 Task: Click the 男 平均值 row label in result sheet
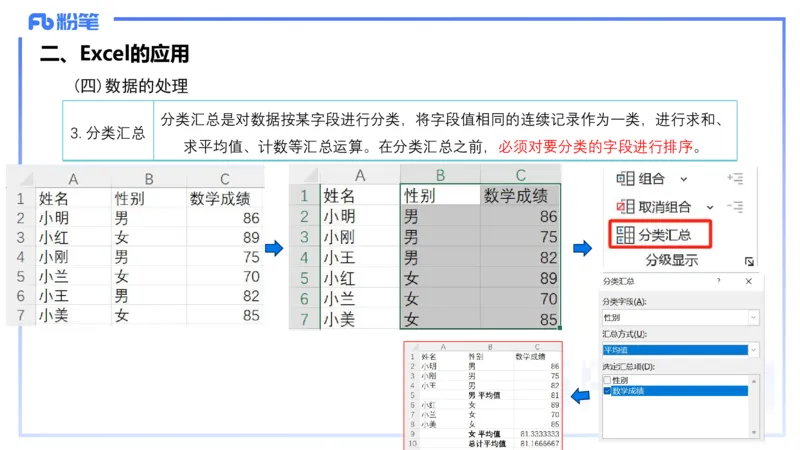(x=484, y=395)
